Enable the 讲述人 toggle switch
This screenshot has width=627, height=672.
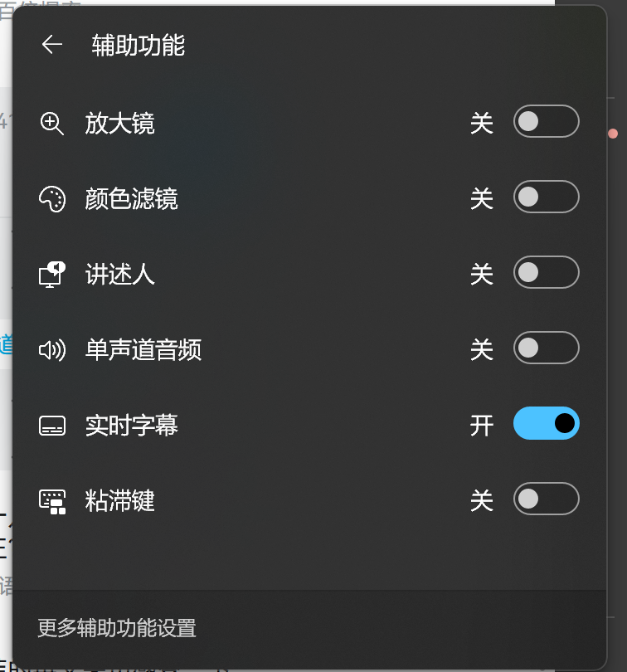546,273
